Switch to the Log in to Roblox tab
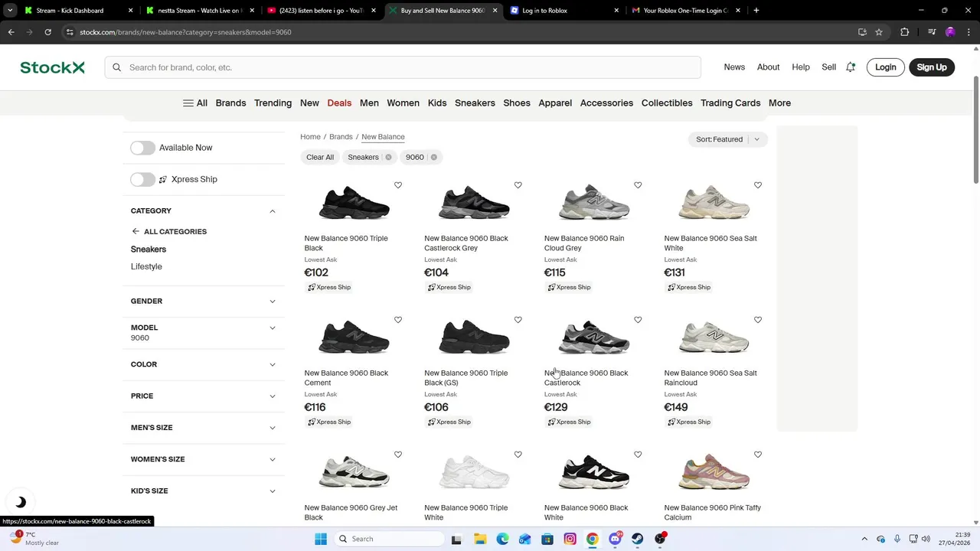Viewport: 980px width, 551px height. tap(563, 11)
